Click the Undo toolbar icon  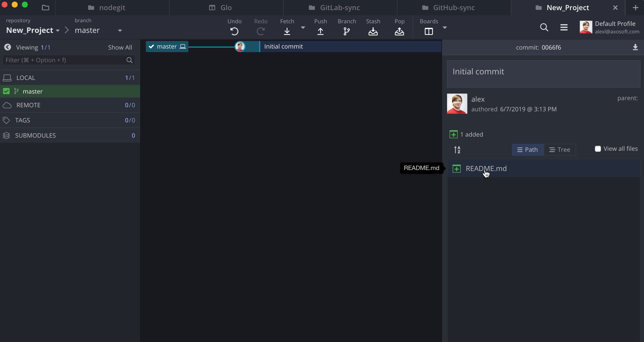(234, 31)
